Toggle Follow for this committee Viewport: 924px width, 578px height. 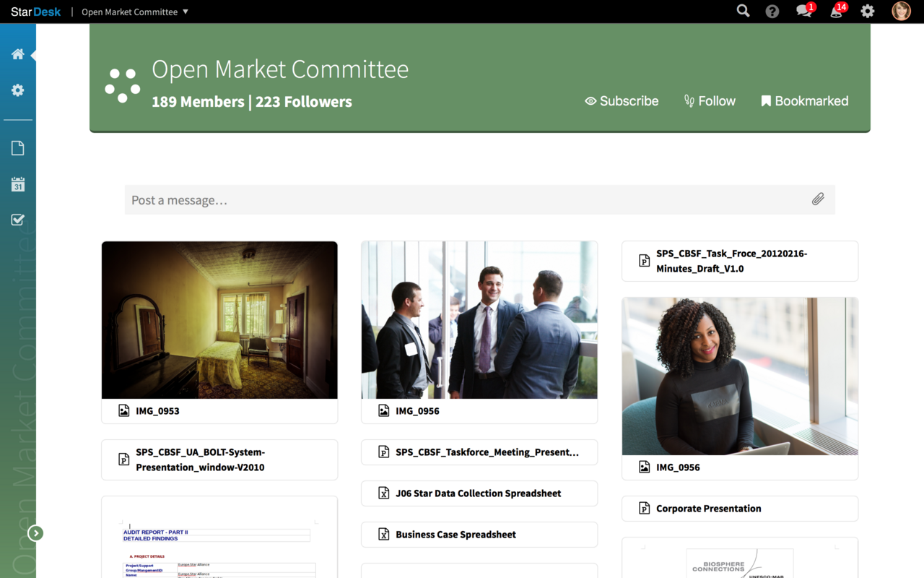(710, 101)
